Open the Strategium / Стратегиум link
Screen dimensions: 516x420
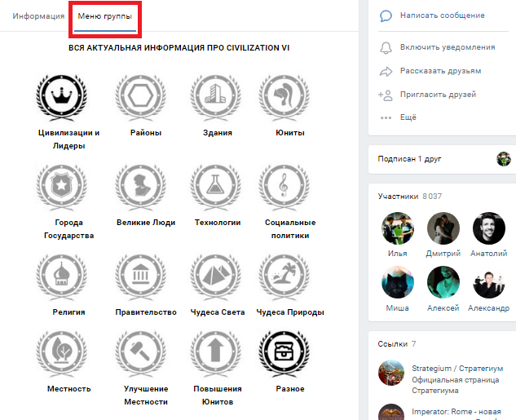[x=457, y=369]
